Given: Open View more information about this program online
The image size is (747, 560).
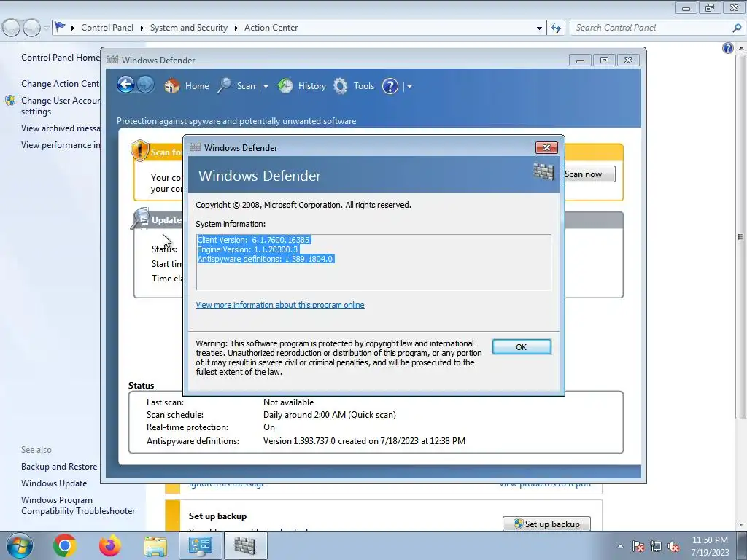Looking at the screenshot, I should click(280, 305).
